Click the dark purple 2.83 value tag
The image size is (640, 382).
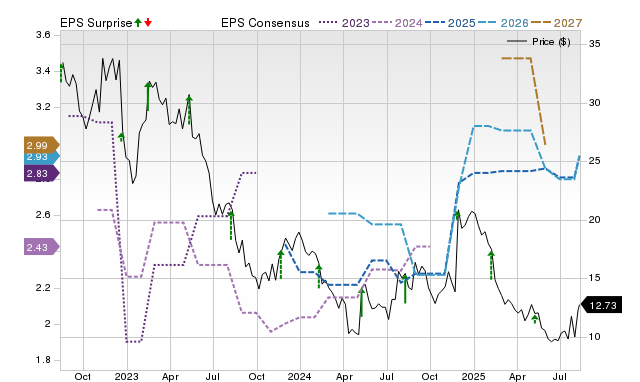[41, 173]
